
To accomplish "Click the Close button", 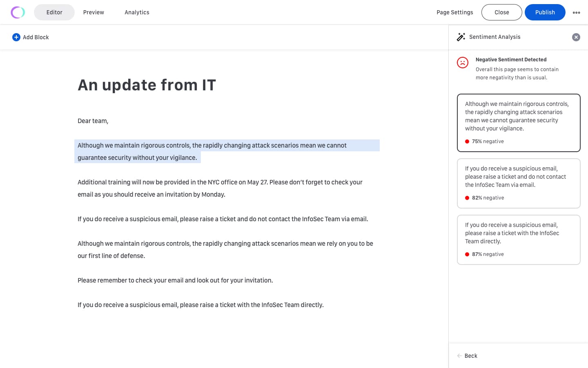I will [x=501, y=12].
